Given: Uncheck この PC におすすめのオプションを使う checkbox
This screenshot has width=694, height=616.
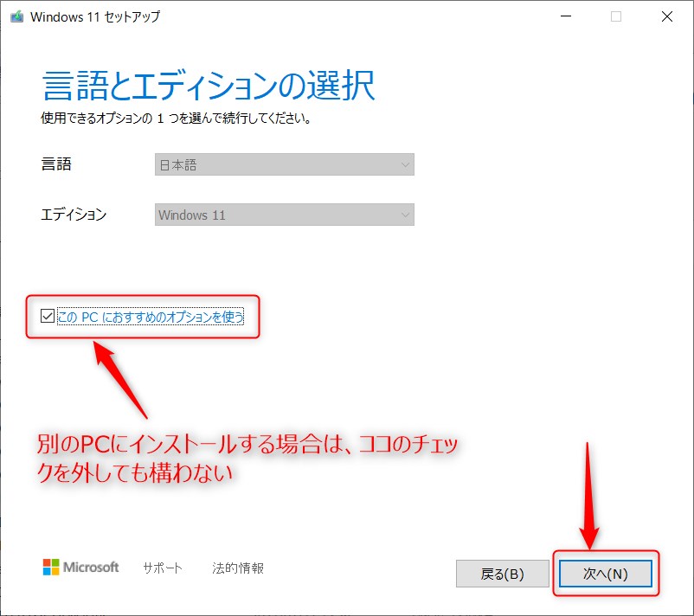Looking at the screenshot, I should click(x=48, y=316).
